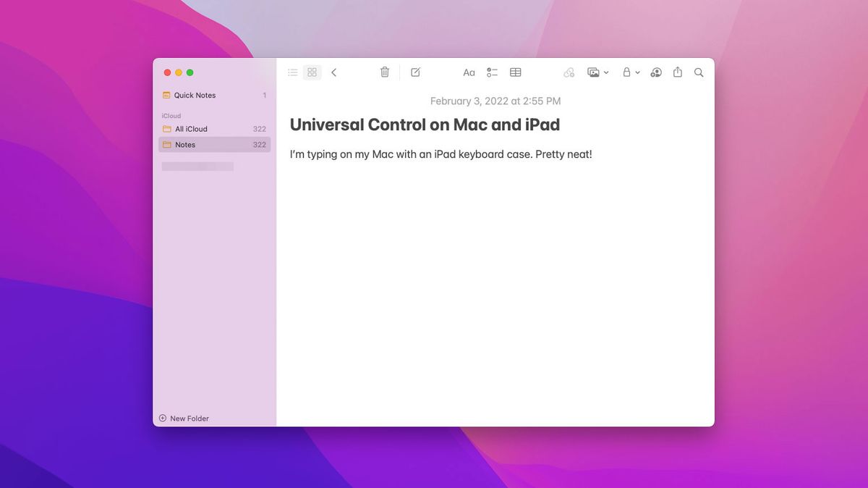This screenshot has width=868, height=488.
Task: Insert a checklist into the note
Action: 493,72
